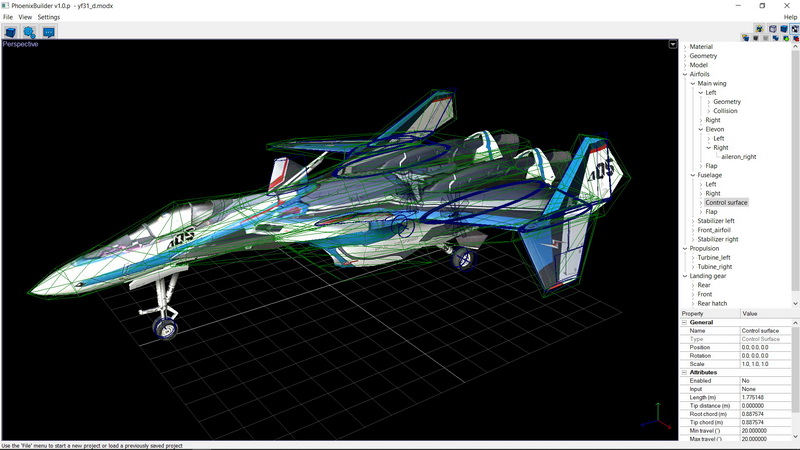Select the Stabilizer left tree item
The image size is (800, 450).
click(x=716, y=221)
